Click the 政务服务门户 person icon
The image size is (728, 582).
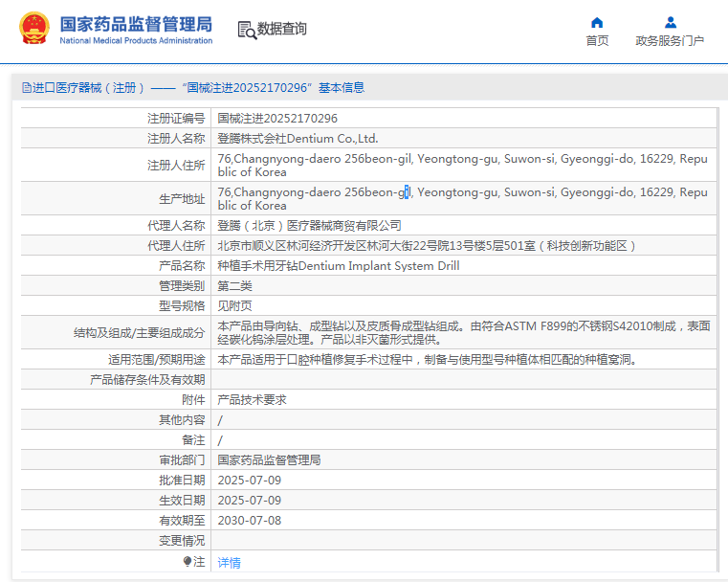pos(670,22)
